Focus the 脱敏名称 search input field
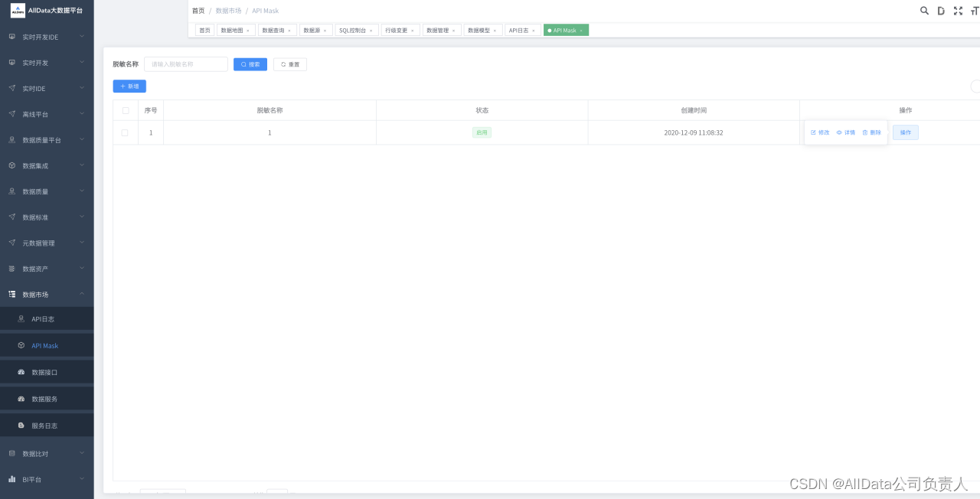This screenshot has height=499, width=980. (186, 64)
